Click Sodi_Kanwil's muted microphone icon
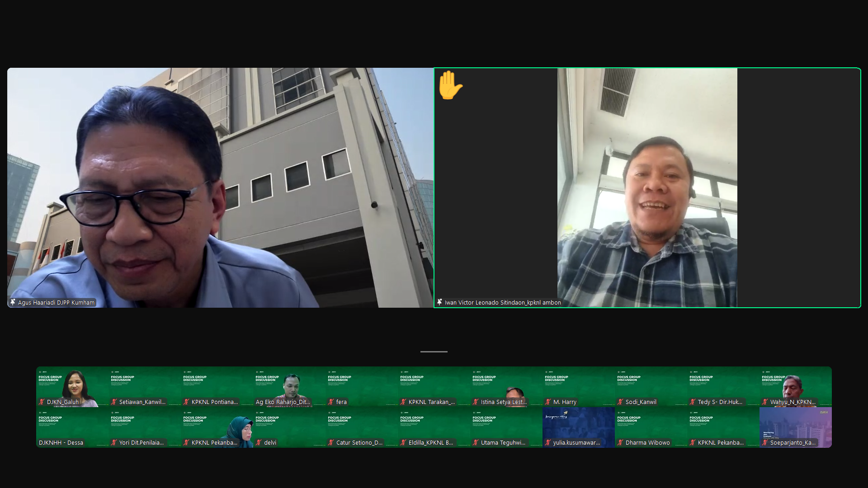Viewport: 868px width, 488px height. click(x=620, y=402)
